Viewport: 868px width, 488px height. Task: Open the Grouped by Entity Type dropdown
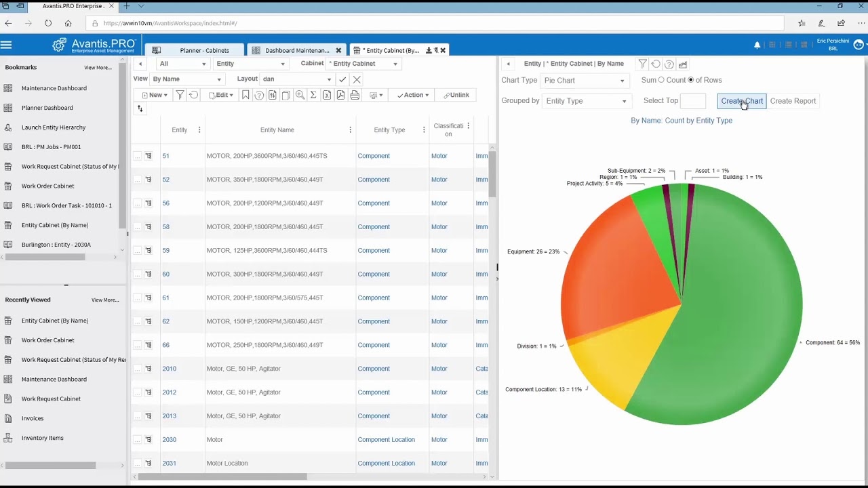(586, 101)
